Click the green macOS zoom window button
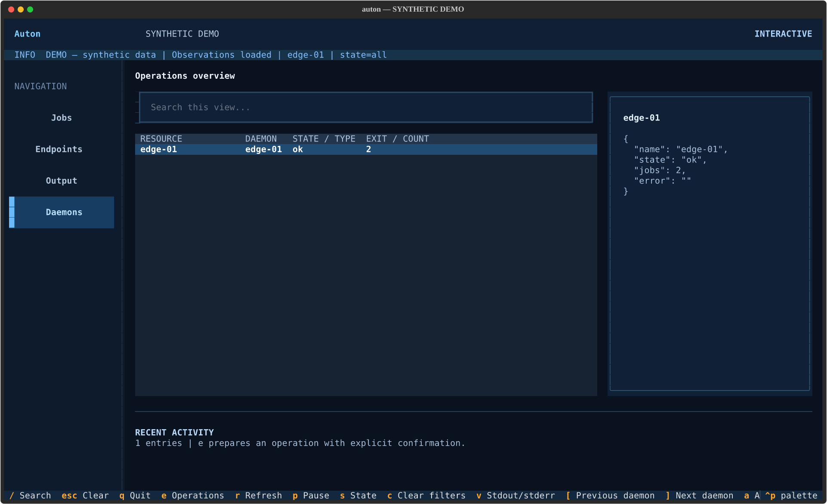 [x=30, y=9]
